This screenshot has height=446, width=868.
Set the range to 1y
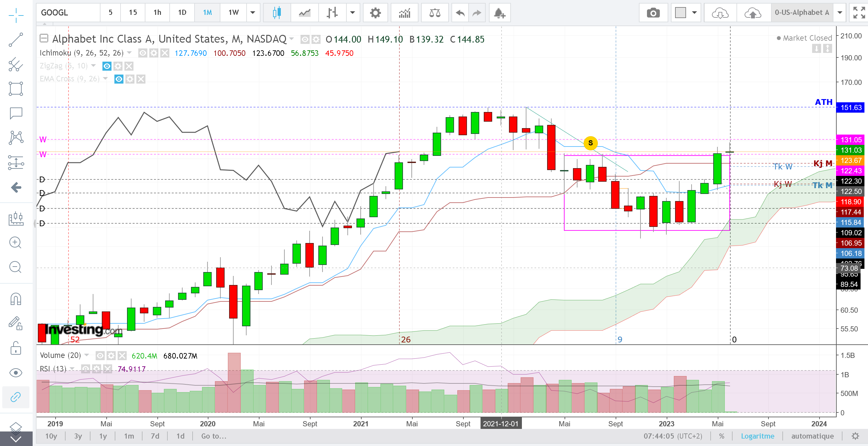pyautogui.click(x=103, y=436)
